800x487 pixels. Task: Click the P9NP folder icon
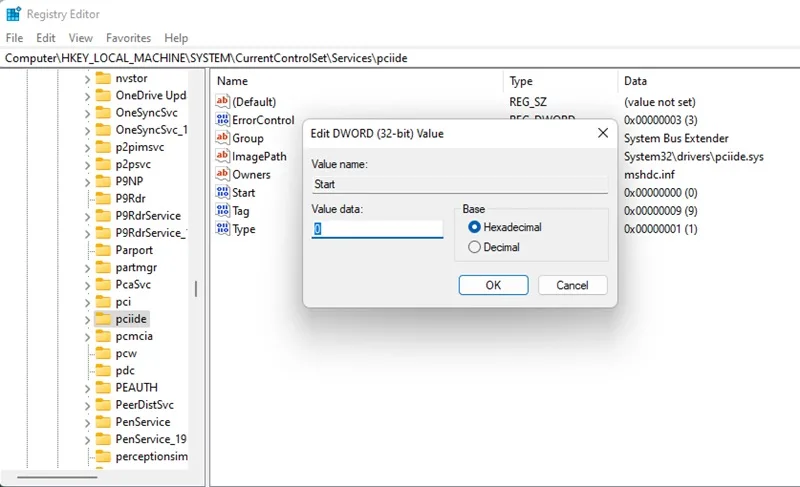coord(103,181)
